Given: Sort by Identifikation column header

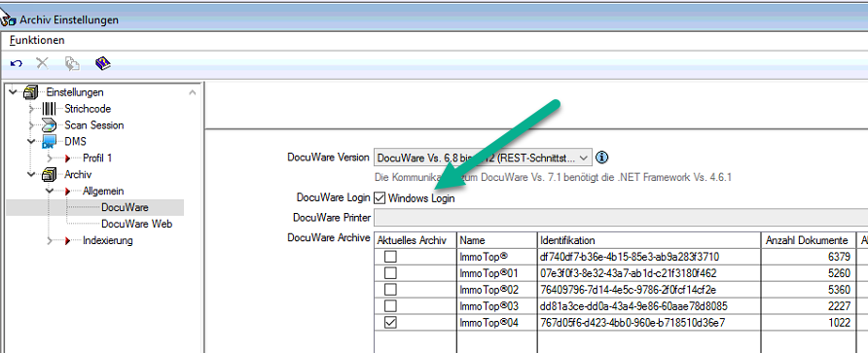Looking at the screenshot, I should tap(649, 240).
